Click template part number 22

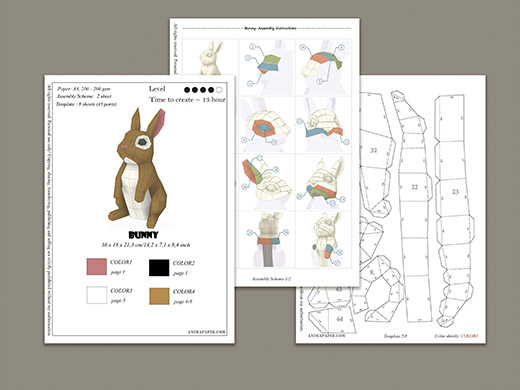[414, 187]
